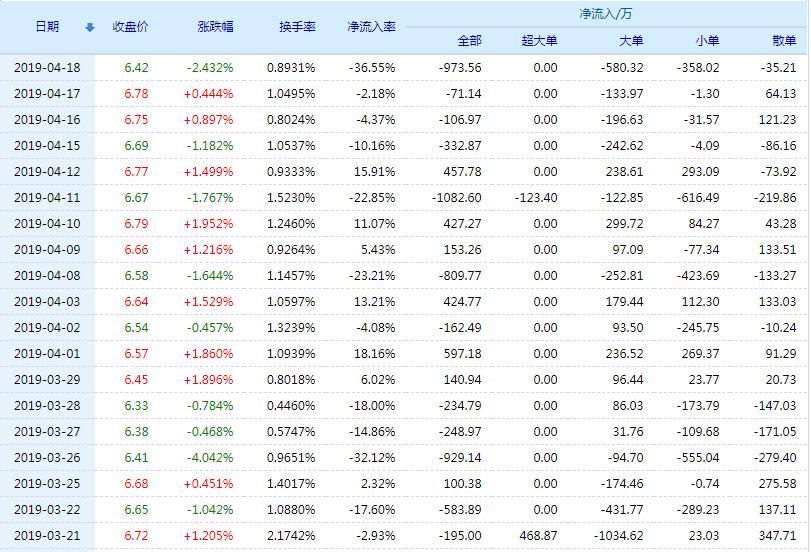The height and width of the screenshot is (552, 811).
Task: Click the 全部 sub-column header
Action: point(469,41)
